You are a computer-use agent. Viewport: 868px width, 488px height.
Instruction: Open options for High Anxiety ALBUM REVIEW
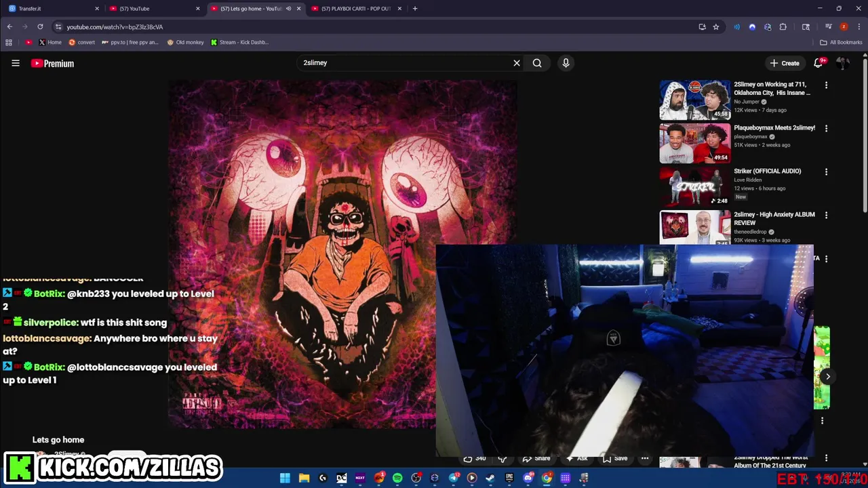[x=826, y=215]
